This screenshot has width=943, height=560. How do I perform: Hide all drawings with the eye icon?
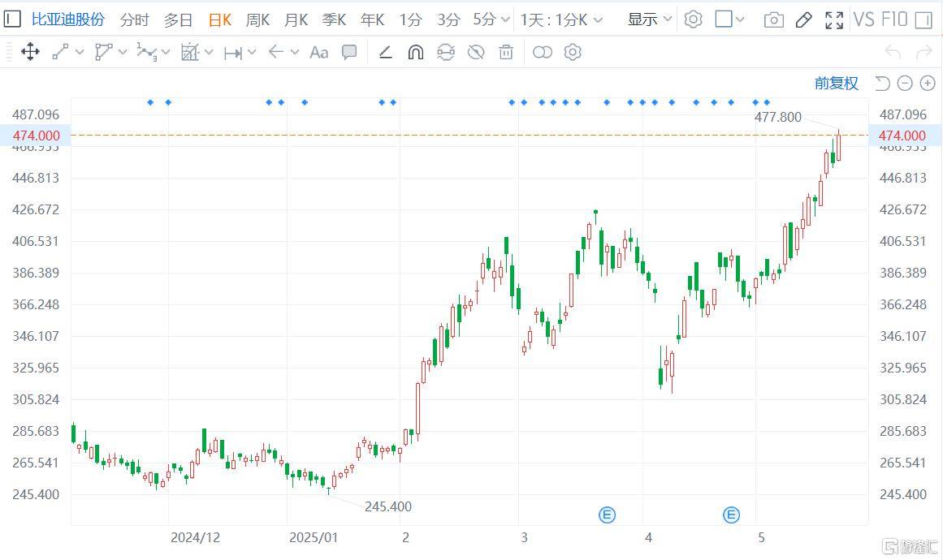[476, 52]
